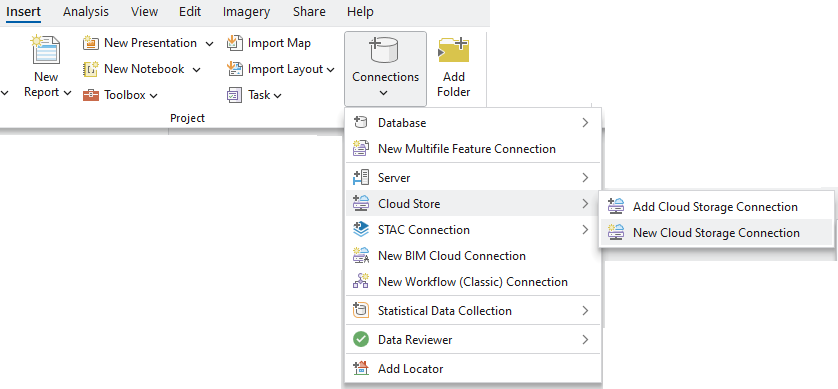The height and width of the screenshot is (389, 838).
Task: Click the Task icon
Action: [235, 95]
